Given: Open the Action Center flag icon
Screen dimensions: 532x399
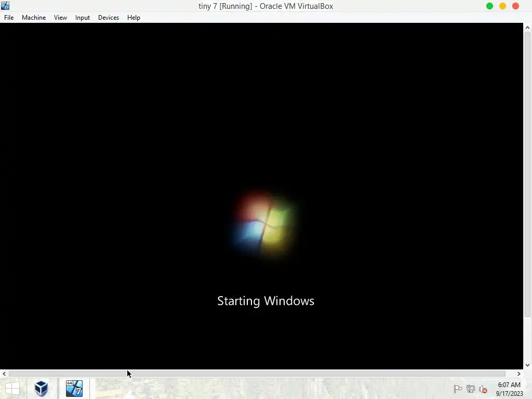Looking at the screenshot, I should click(x=458, y=389).
